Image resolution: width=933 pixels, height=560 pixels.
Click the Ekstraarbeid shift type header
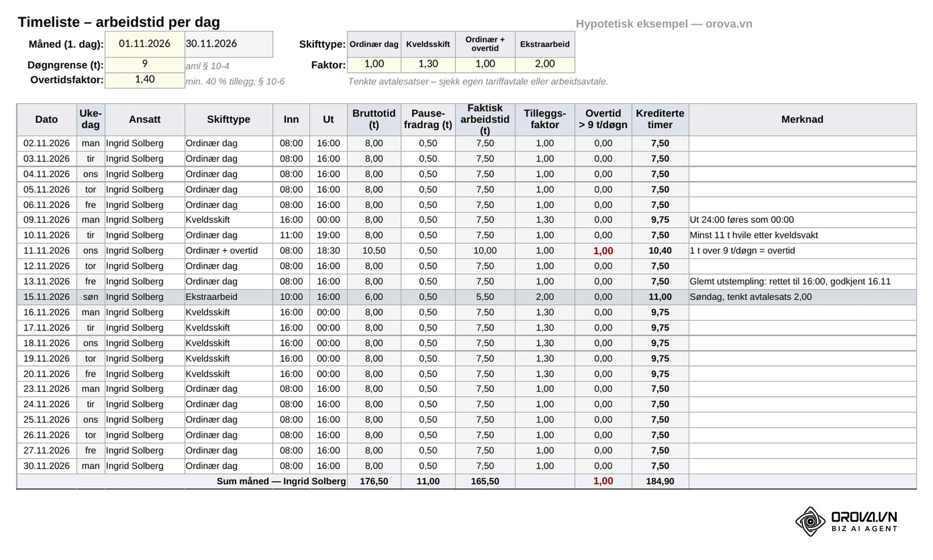point(545,44)
